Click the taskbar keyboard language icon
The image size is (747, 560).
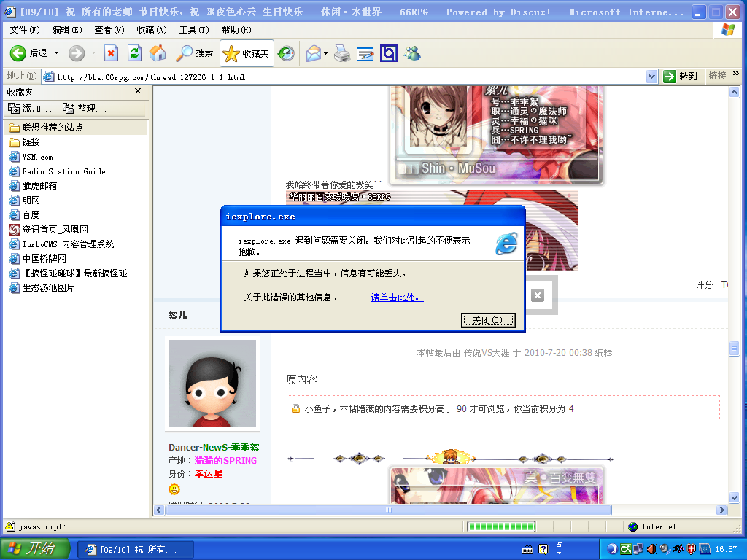(x=527, y=550)
